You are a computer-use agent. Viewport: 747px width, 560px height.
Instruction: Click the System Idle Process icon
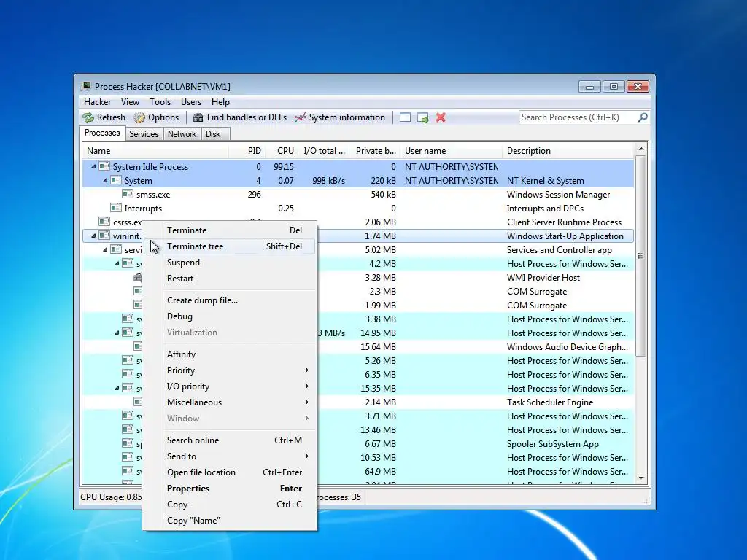tap(104, 167)
